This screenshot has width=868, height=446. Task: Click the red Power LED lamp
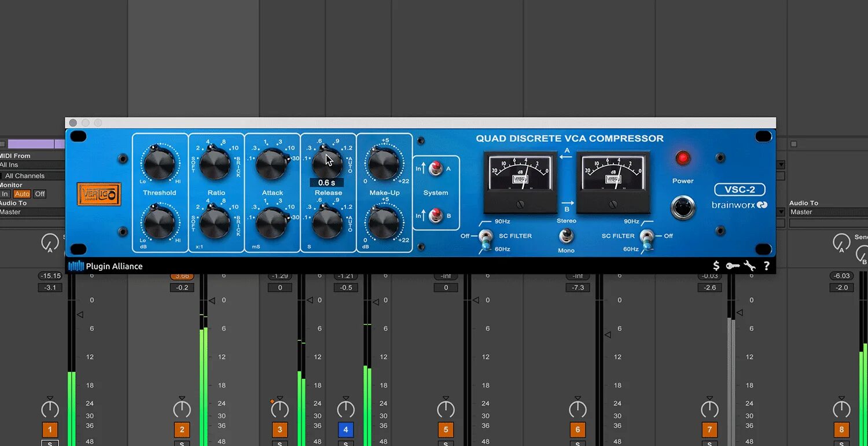(683, 158)
